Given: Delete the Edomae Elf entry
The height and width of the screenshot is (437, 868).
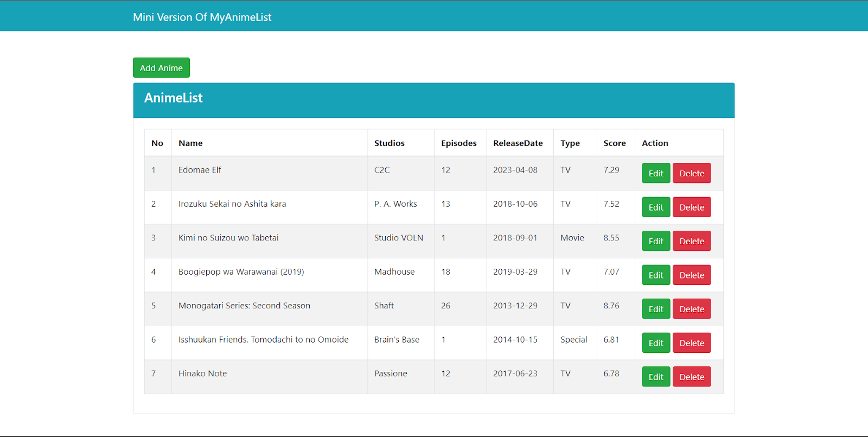Looking at the screenshot, I should click(x=692, y=173).
